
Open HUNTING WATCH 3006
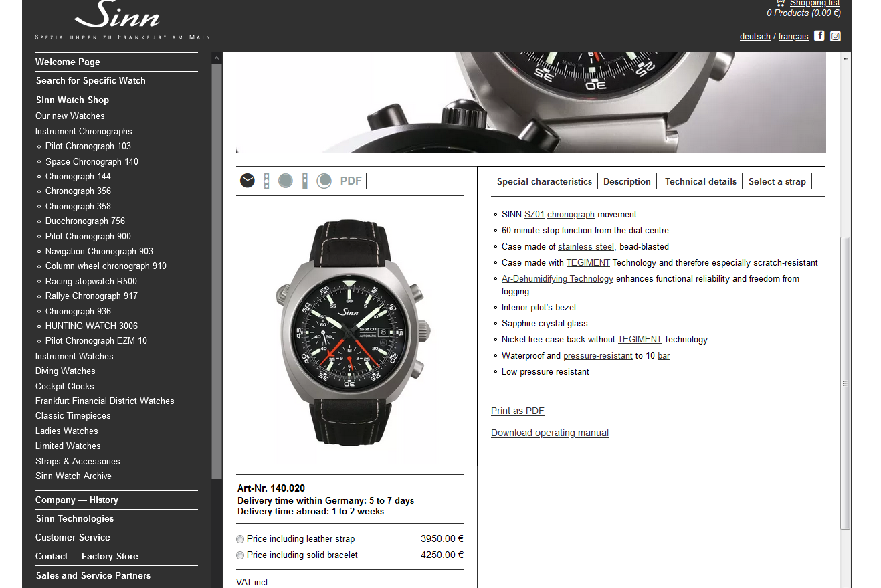tap(92, 326)
